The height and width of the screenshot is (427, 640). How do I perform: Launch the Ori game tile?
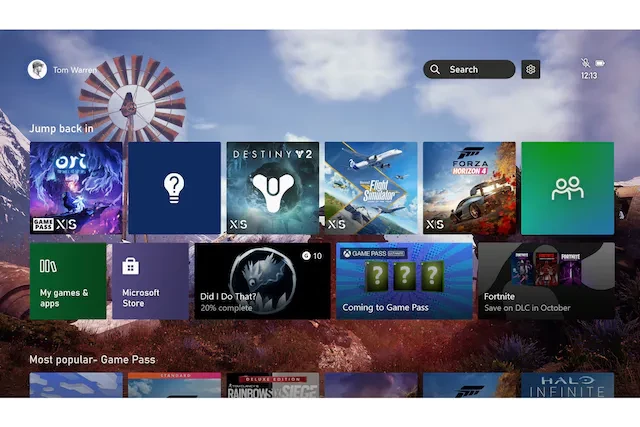[76, 188]
